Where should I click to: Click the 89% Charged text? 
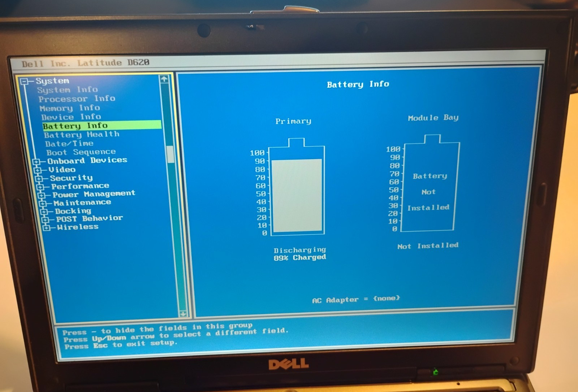coord(300,257)
